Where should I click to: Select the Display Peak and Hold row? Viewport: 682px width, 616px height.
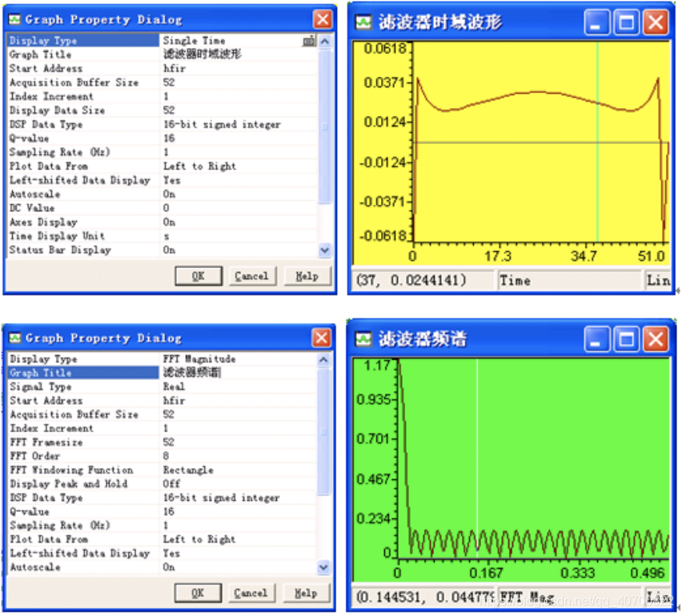pyautogui.click(x=162, y=484)
